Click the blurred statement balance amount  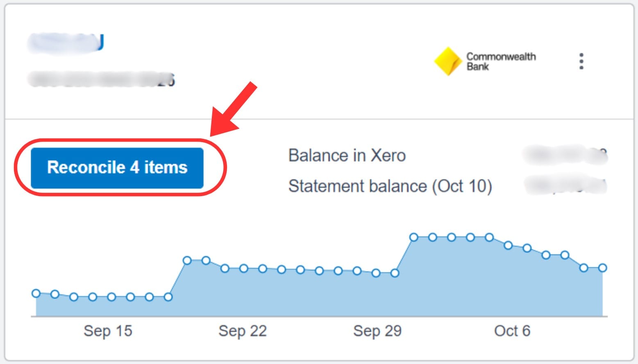565,185
